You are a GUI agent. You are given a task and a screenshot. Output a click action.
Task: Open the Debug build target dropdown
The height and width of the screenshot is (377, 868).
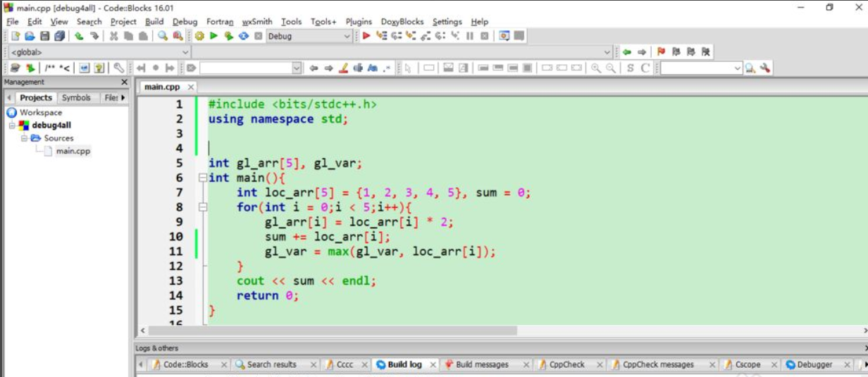tap(347, 36)
